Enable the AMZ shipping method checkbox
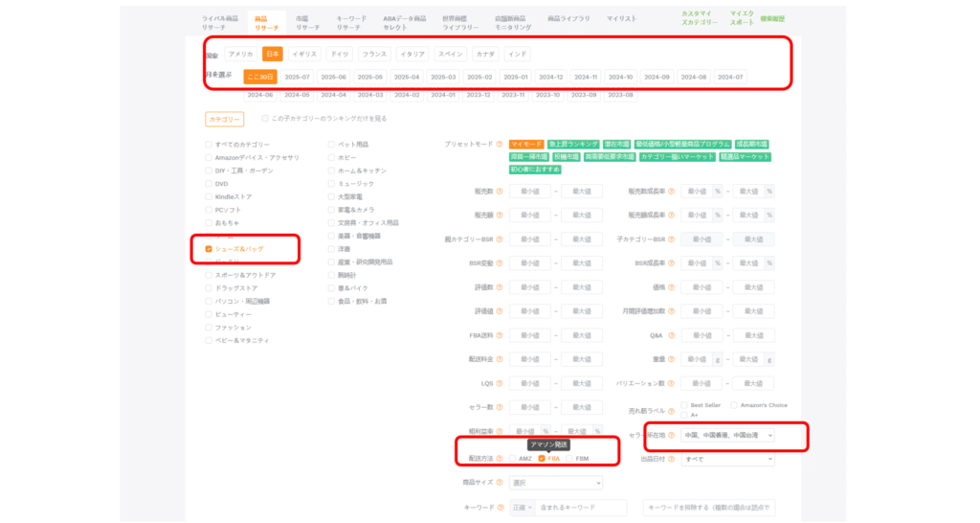Image resolution: width=980 pixels, height=523 pixels. (512, 459)
